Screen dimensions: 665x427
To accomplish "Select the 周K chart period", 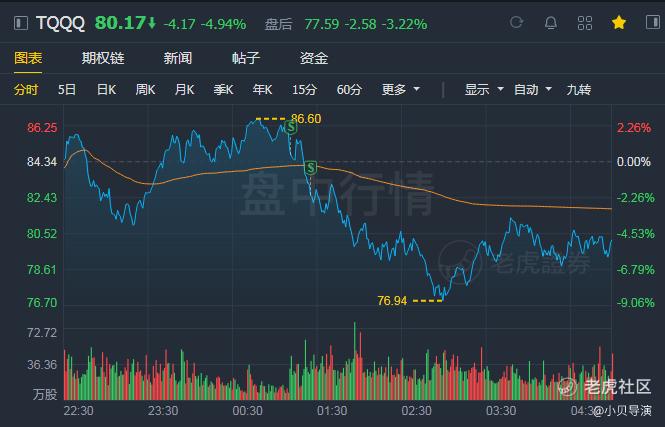I will pos(145,90).
